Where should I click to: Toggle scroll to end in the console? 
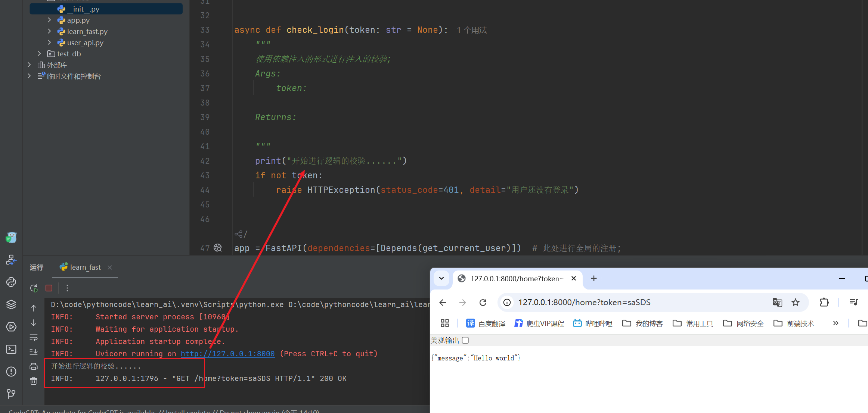(x=34, y=352)
